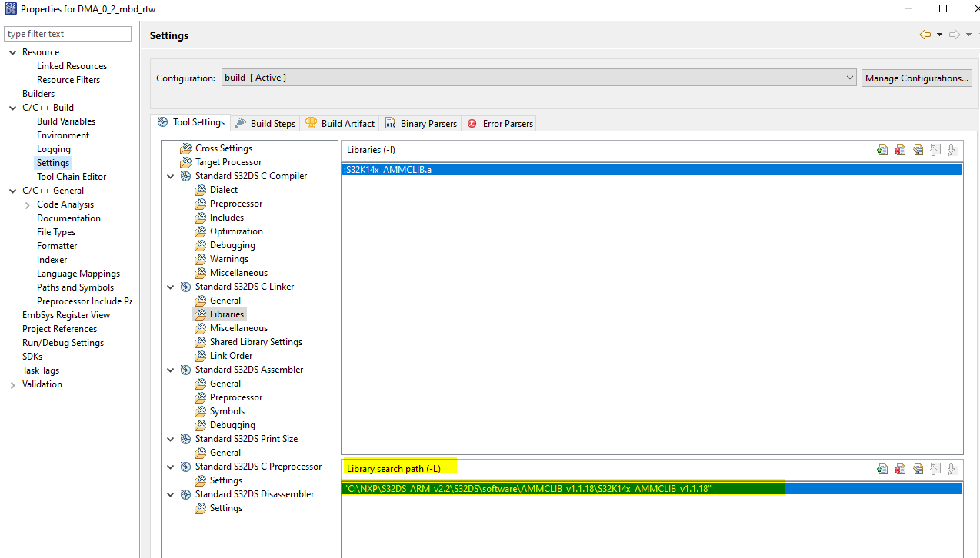Delete the highlighted AMMCLIB search path
This screenshot has height=558, width=980.
900,468
